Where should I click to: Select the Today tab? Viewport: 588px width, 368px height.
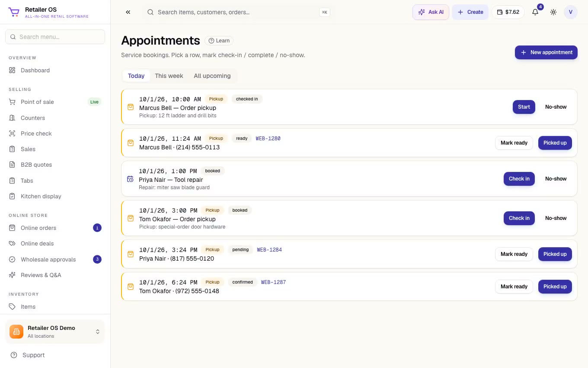coord(136,76)
